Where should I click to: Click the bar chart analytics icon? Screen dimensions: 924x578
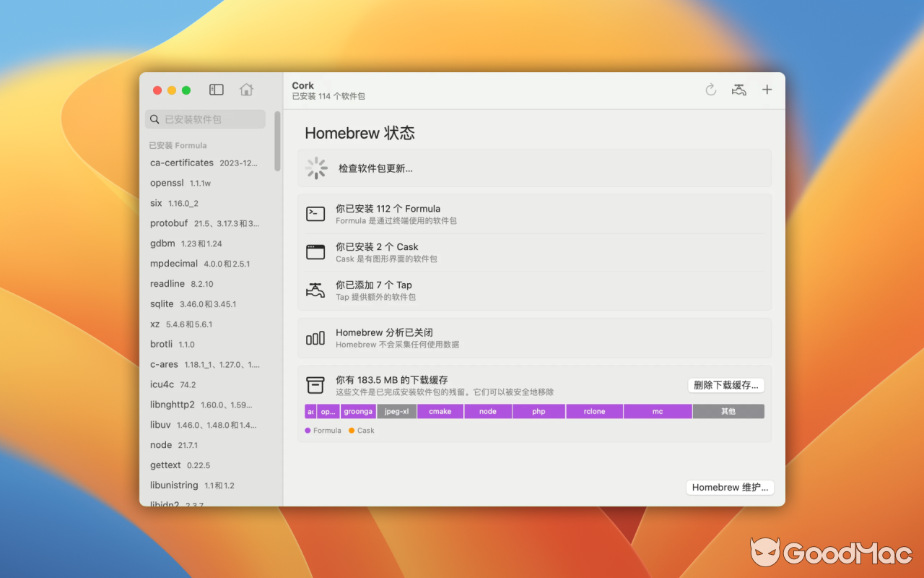315,338
